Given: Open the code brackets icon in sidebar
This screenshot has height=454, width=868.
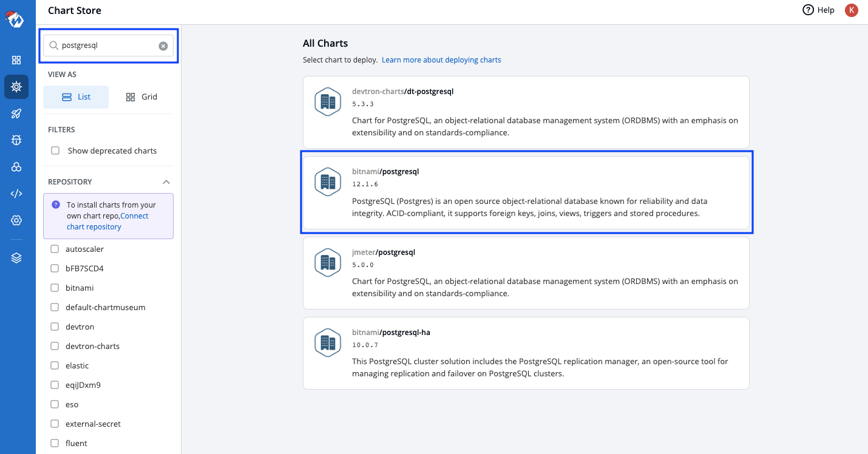Looking at the screenshot, I should click(16, 194).
